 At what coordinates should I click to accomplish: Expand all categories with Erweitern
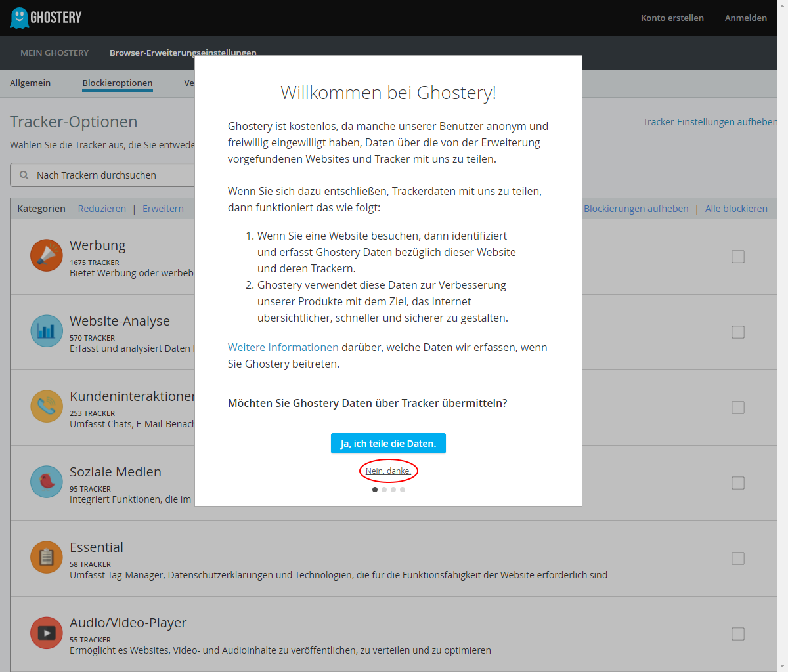(163, 209)
